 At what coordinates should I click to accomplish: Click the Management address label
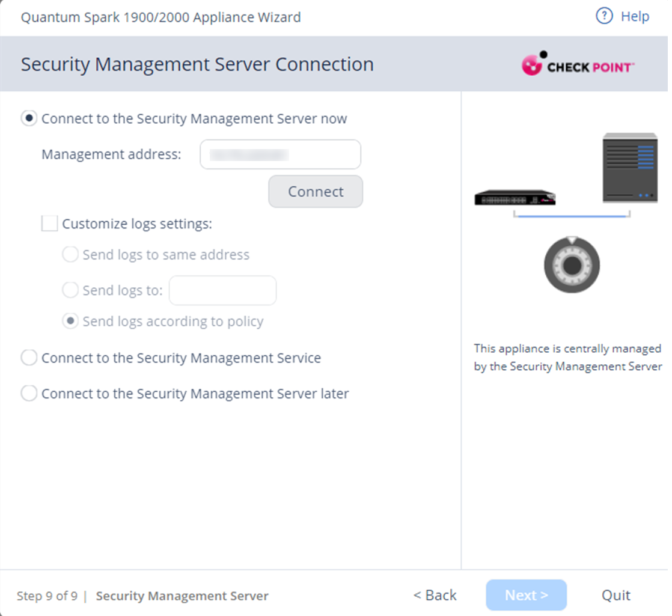111,154
